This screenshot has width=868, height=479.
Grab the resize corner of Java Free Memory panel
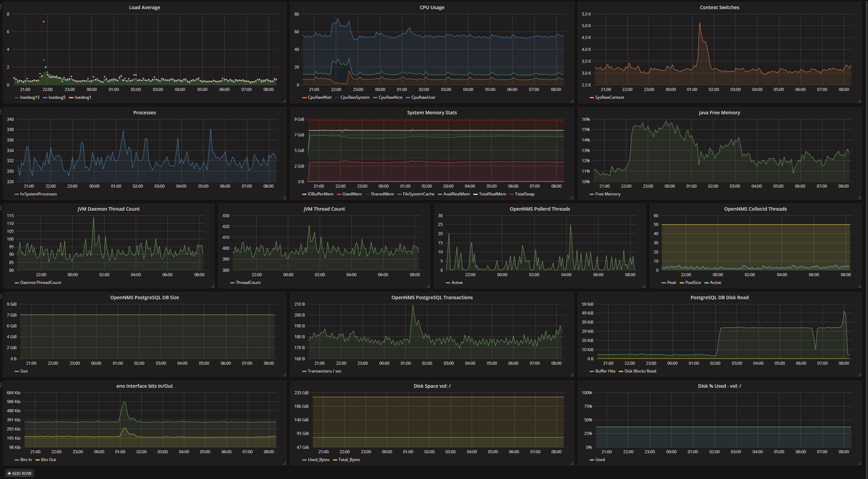[x=860, y=198]
